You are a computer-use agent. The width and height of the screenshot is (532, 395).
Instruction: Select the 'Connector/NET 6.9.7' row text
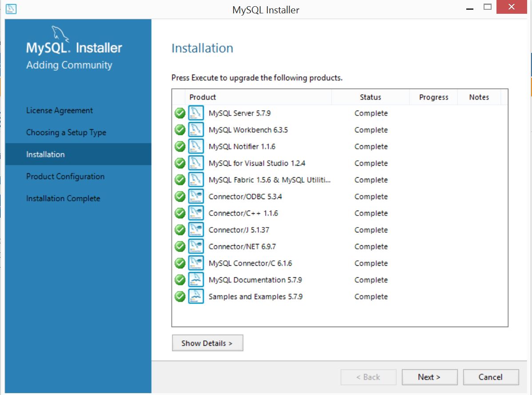point(242,246)
